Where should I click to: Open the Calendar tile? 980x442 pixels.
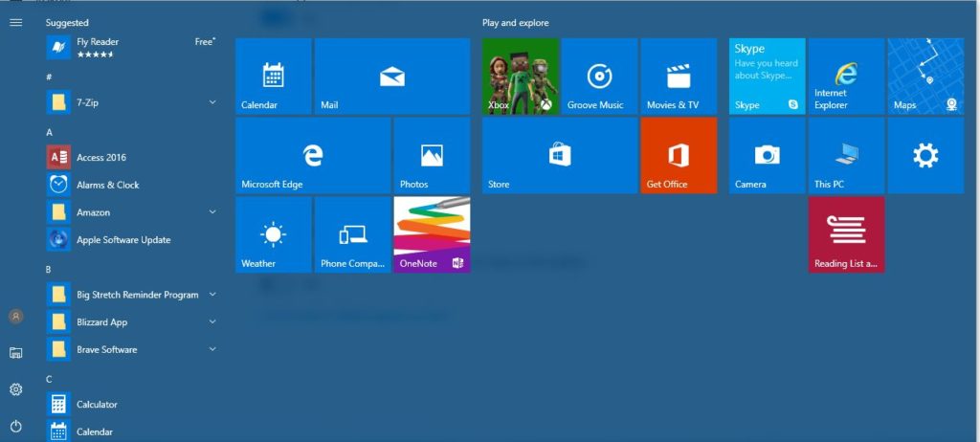tap(273, 76)
